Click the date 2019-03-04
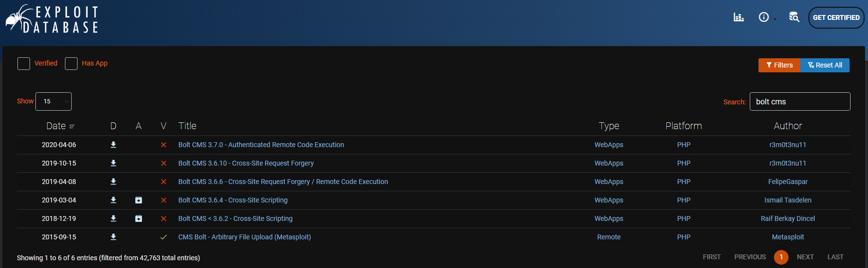The image size is (868, 268). click(59, 200)
